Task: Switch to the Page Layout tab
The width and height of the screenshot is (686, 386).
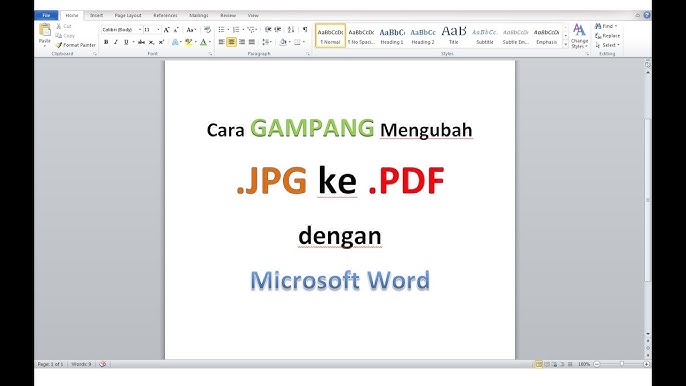Action: pos(128,15)
